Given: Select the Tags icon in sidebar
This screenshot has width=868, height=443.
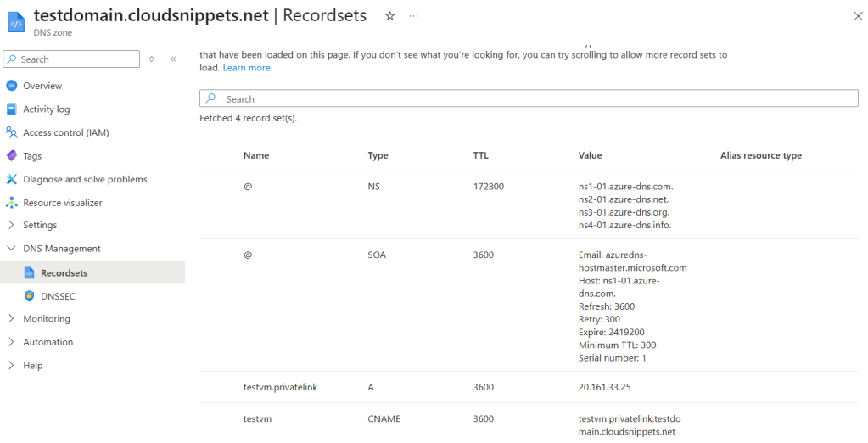Looking at the screenshot, I should (x=11, y=156).
